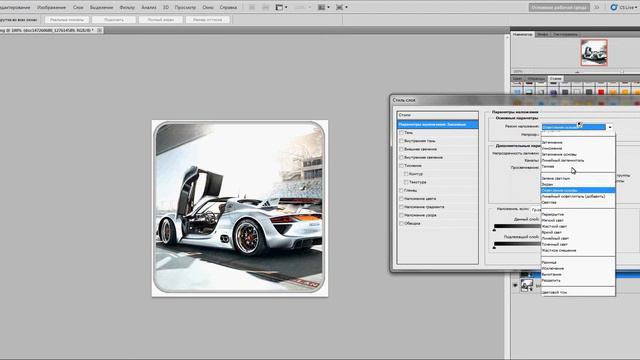Choose Вычитание blend mode

click(x=578, y=274)
